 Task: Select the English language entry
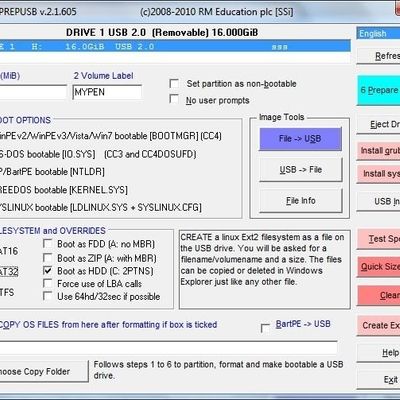point(378,34)
